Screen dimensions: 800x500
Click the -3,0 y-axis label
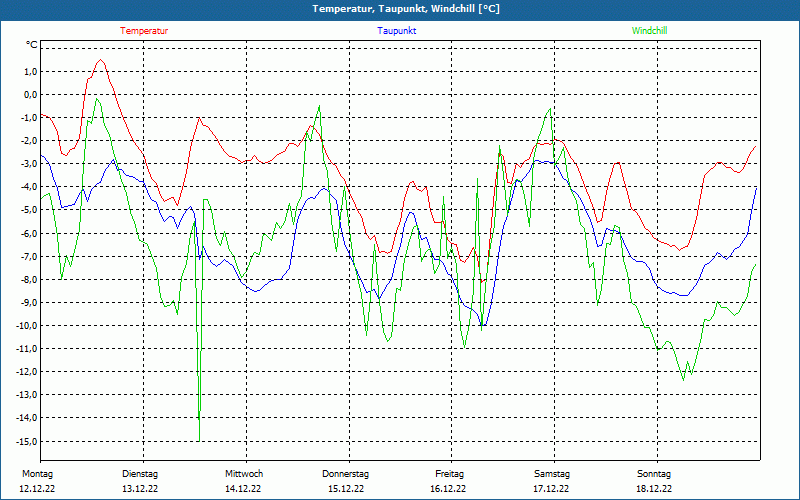(29, 164)
